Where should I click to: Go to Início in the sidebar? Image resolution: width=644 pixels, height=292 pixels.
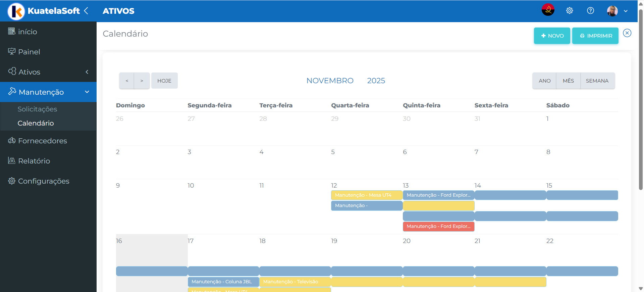coord(28,32)
